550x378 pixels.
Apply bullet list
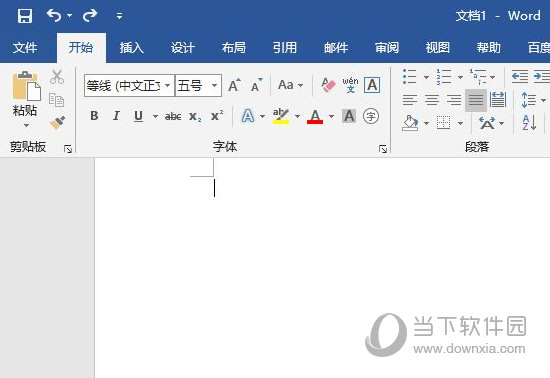pos(410,76)
